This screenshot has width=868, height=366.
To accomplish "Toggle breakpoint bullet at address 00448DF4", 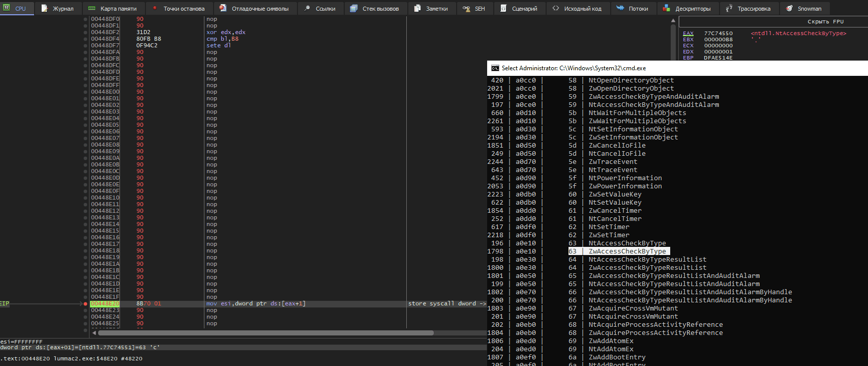I will pyautogui.click(x=85, y=39).
